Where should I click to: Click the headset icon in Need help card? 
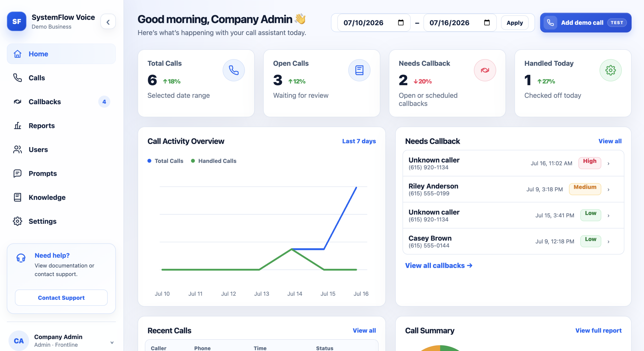click(21, 258)
